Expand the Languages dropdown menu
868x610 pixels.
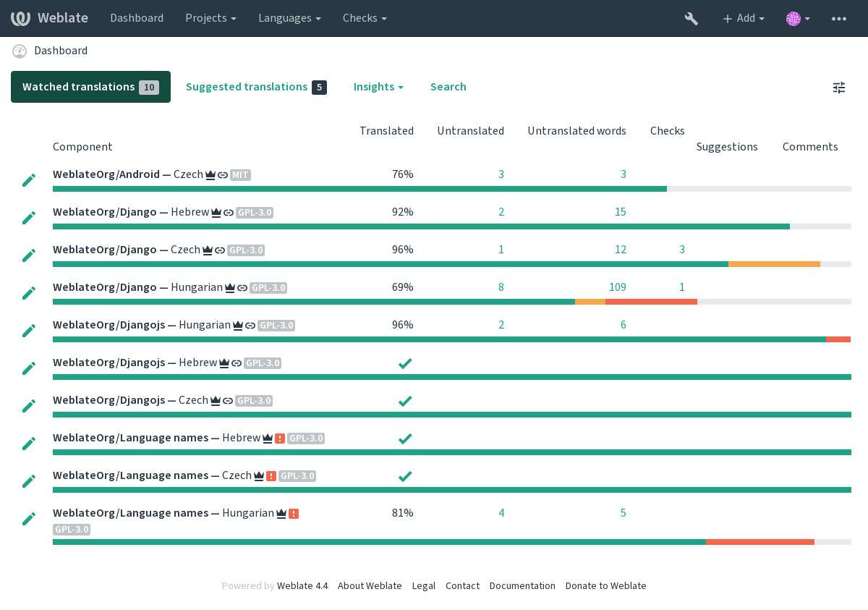point(289,18)
